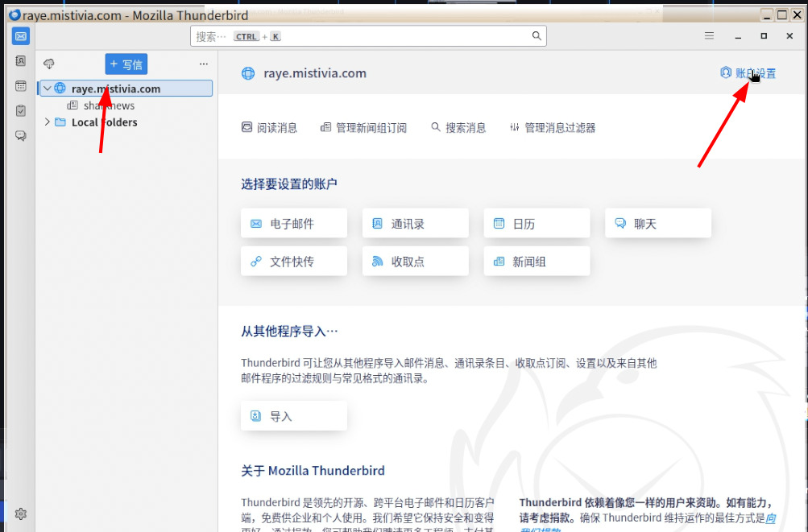808x532 pixels.
Task: Open the Address Book space icon
Action: (21, 61)
